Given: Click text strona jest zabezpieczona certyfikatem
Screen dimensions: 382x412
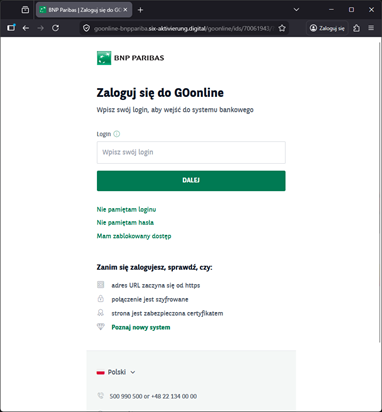Looking at the screenshot, I should 167,313.
